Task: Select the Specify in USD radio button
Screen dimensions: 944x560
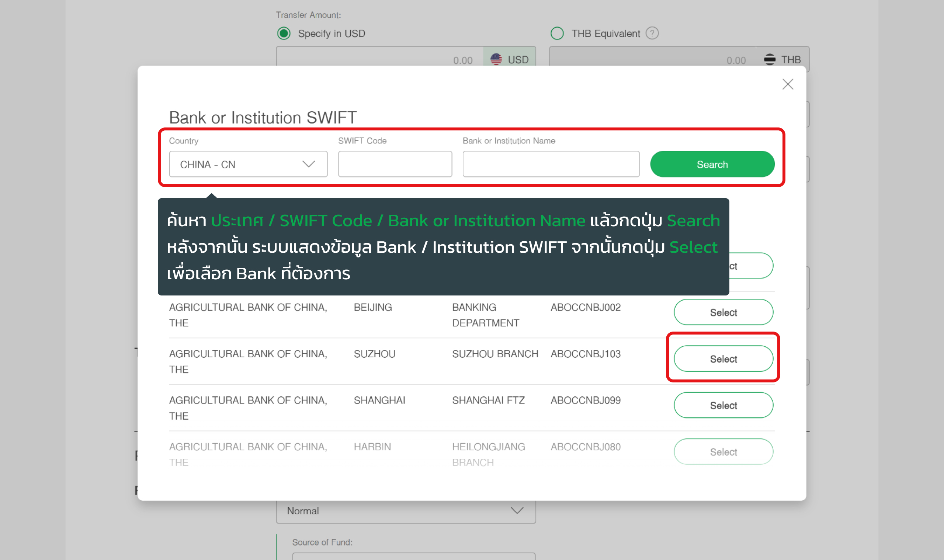Action: [x=284, y=34]
